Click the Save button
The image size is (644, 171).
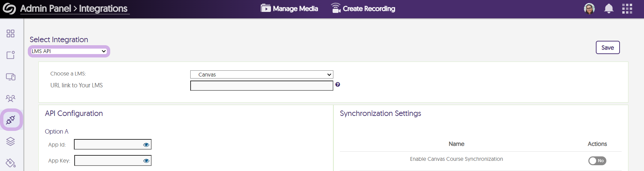coord(607,48)
